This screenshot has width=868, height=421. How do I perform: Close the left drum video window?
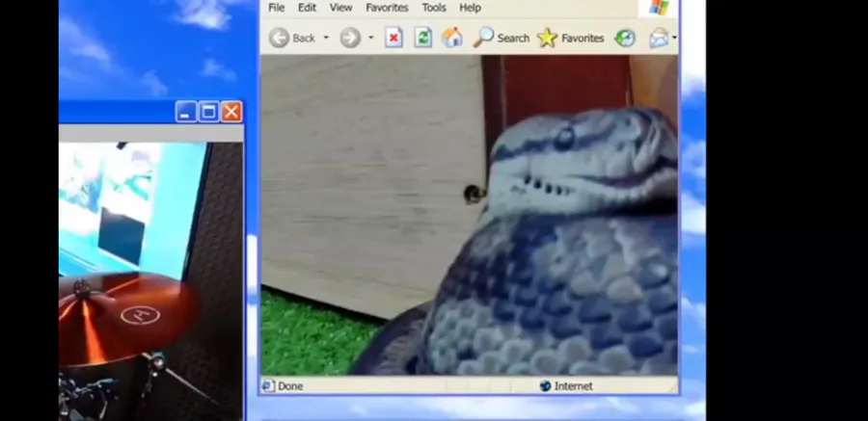pos(231,112)
